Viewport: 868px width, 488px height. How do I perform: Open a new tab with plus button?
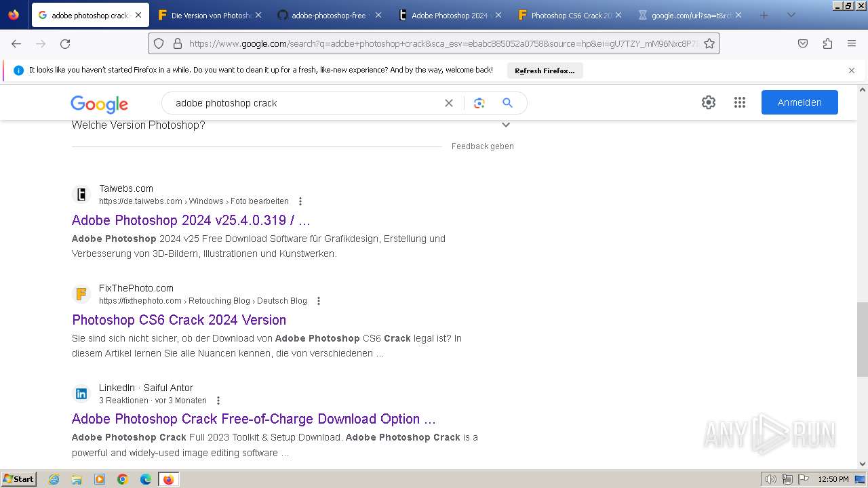pyautogui.click(x=764, y=15)
